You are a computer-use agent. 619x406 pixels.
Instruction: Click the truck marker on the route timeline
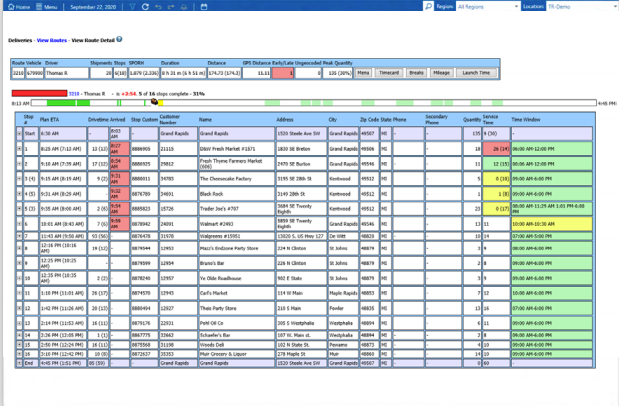pos(154,101)
